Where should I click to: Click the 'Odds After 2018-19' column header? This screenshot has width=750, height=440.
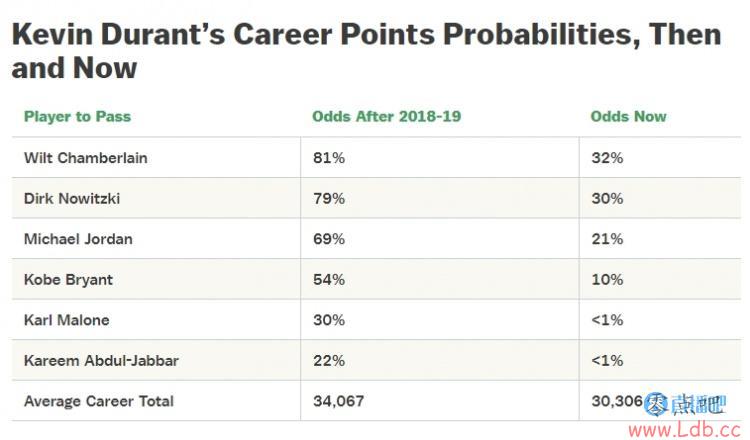(x=386, y=116)
